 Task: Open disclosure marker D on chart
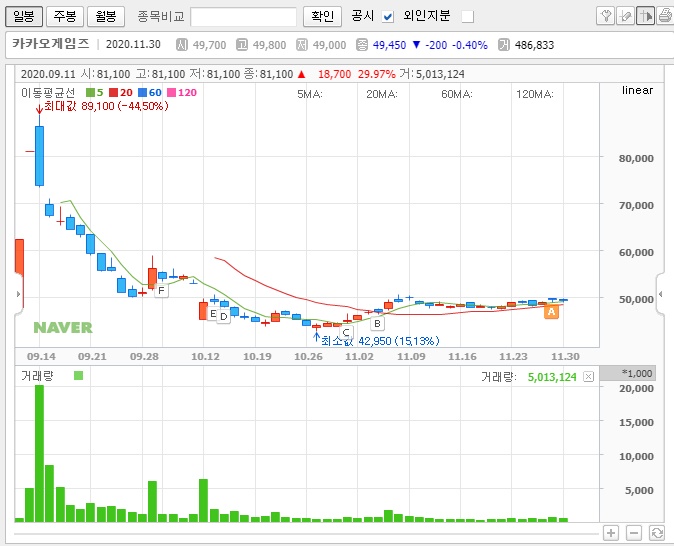pyautogui.click(x=224, y=317)
